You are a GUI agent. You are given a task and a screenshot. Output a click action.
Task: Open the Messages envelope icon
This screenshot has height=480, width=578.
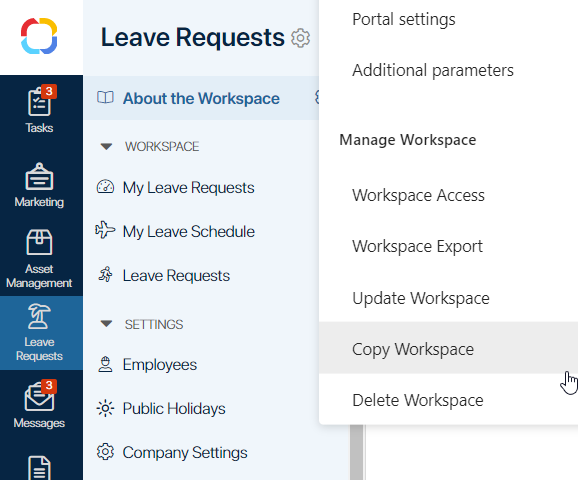[x=39, y=397]
